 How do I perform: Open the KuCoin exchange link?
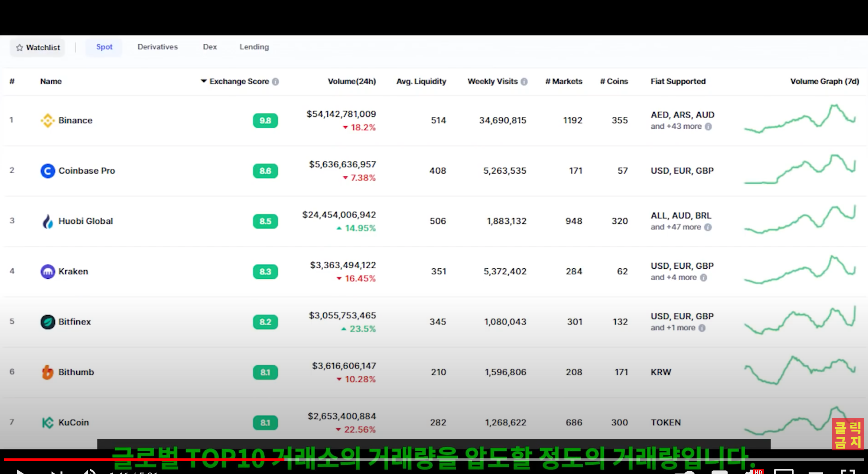74,422
